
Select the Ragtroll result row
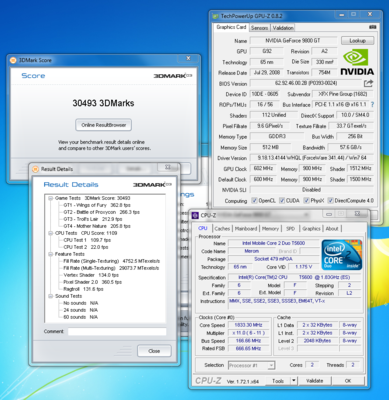click(83, 289)
